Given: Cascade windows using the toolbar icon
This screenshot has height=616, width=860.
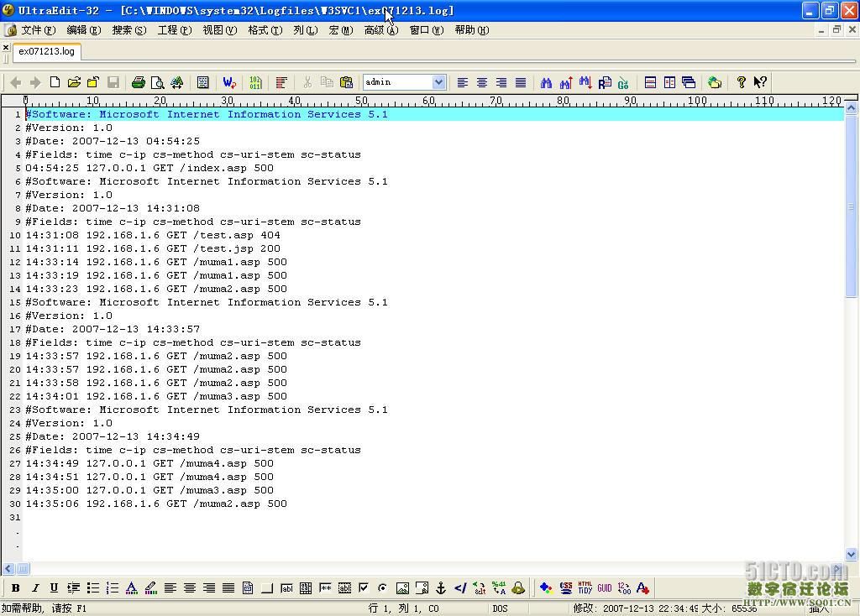Looking at the screenshot, I should 689,82.
